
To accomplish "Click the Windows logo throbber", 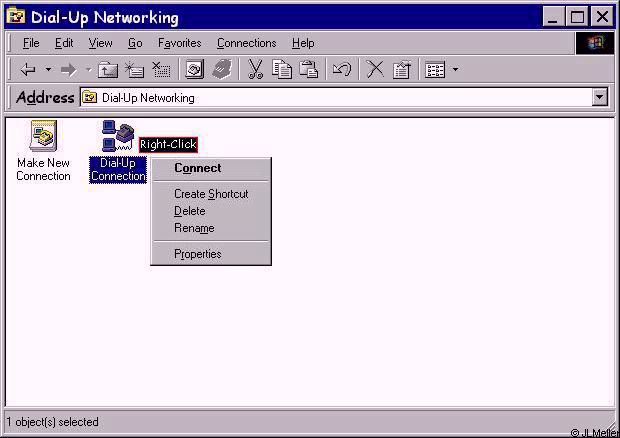I will pyautogui.click(x=595, y=43).
